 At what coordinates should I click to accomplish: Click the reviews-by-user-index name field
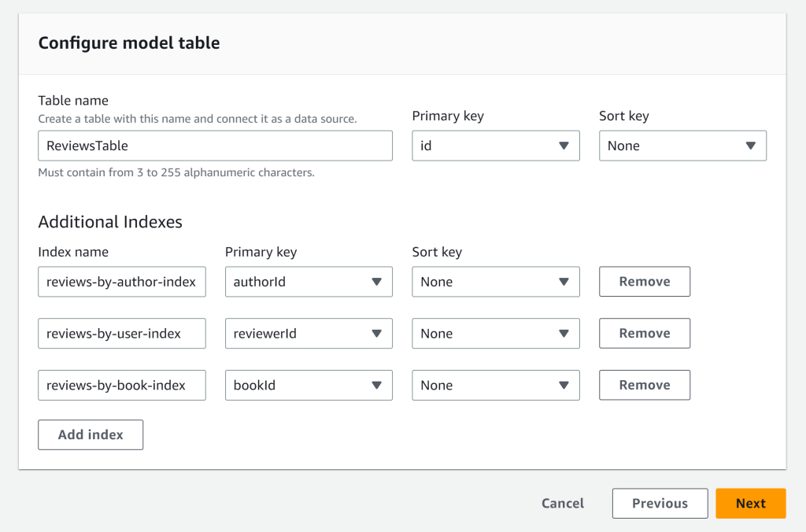[121, 333]
